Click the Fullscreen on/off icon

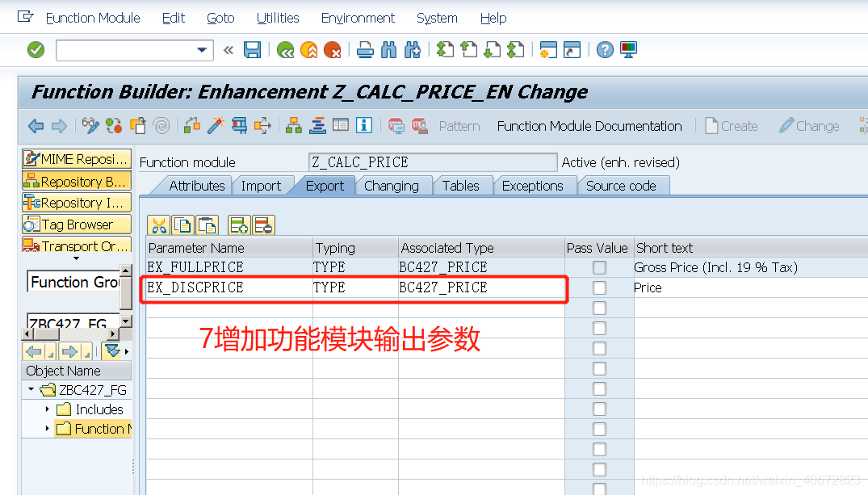point(341,126)
